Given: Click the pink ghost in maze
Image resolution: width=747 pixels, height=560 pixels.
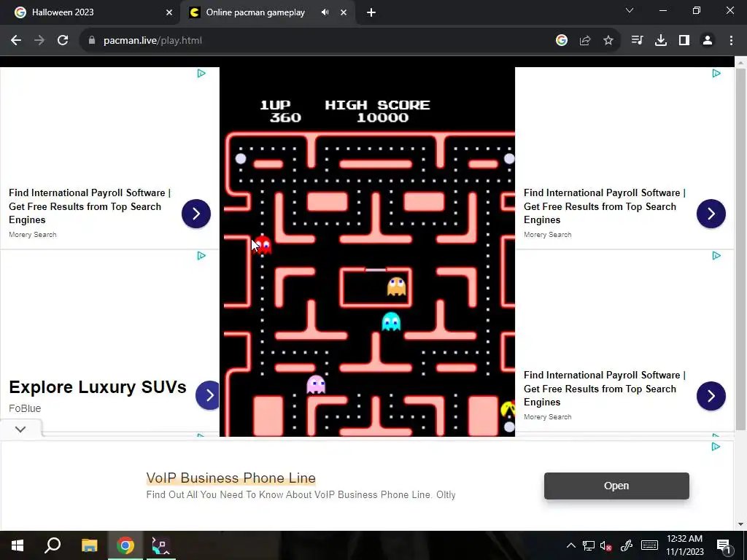Looking at the screenshot, I should (x=316, y=384).
